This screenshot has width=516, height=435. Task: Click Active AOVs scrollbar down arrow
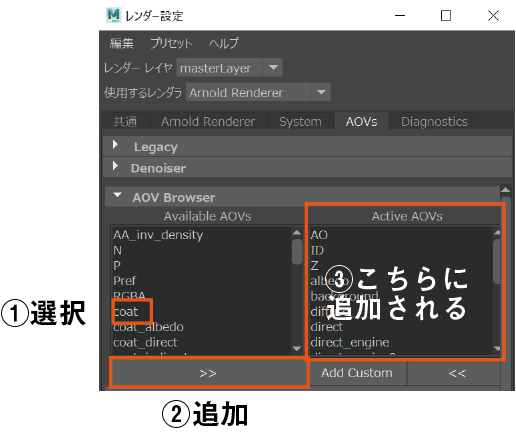coord(497,349)
